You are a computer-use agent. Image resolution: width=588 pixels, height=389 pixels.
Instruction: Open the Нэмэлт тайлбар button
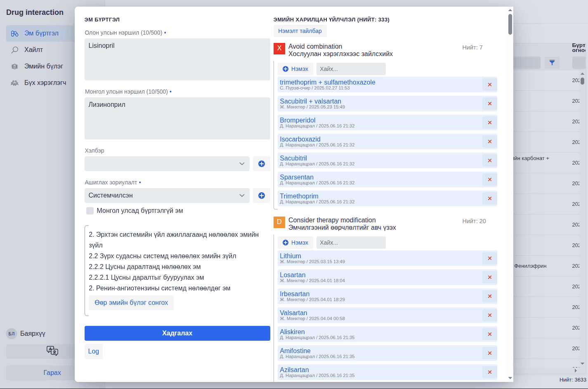pos(300,31)
